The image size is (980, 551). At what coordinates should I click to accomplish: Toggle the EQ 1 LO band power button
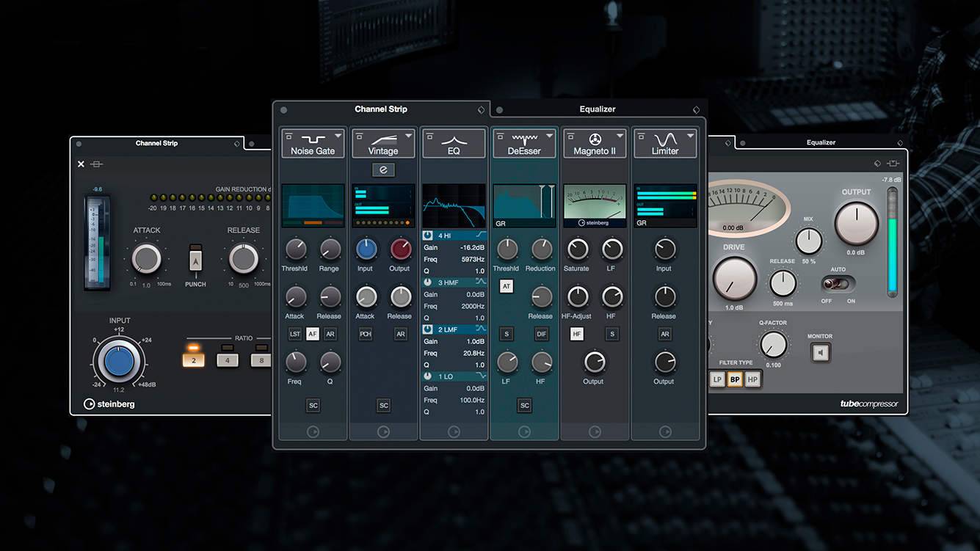pos(429,376)
